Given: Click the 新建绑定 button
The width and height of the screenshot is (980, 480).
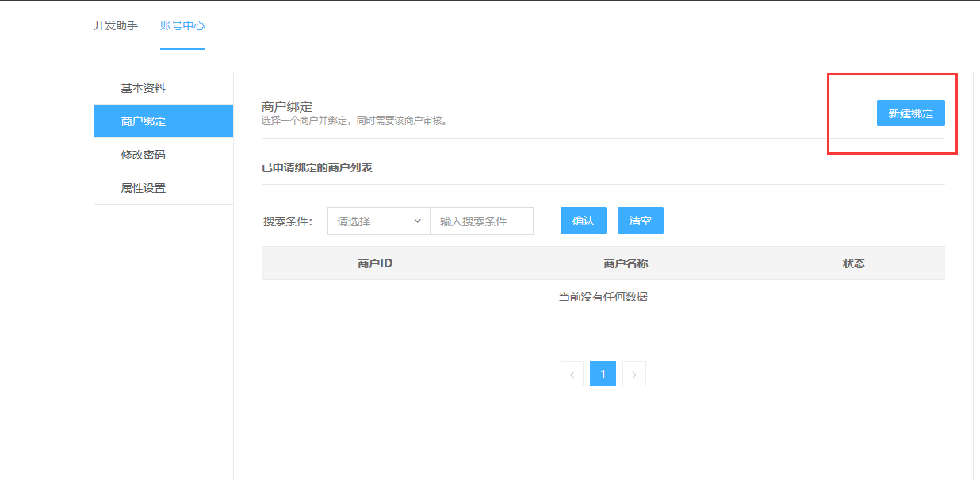Looking at the screenshot, I should tap(910, 113).
